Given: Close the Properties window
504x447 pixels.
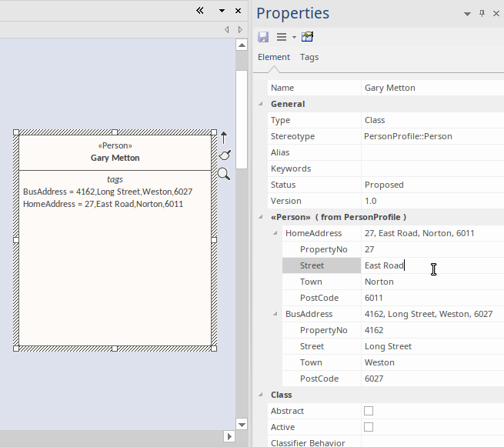Looking at the screenshot, I should (x=496, y=14).
